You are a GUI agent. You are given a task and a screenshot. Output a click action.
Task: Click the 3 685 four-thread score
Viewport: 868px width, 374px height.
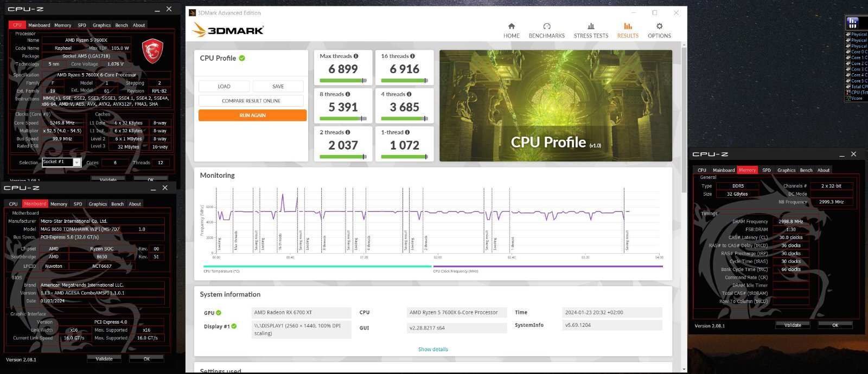click(404, 107)
